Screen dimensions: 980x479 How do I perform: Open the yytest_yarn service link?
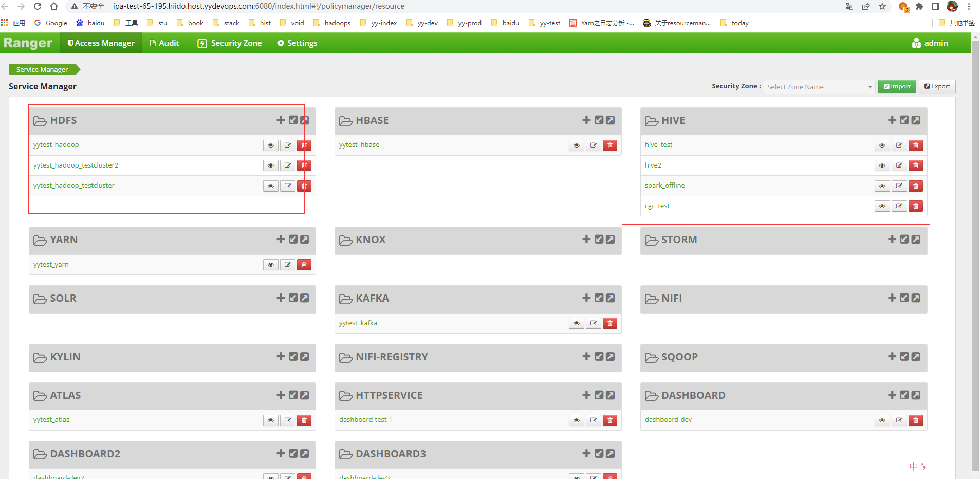tap(51, 265)
